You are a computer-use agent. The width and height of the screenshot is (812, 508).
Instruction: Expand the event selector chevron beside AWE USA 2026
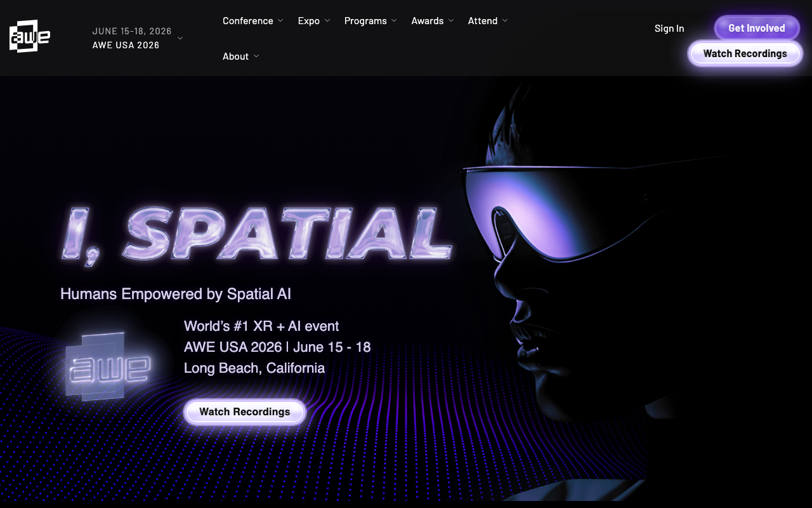180,38
